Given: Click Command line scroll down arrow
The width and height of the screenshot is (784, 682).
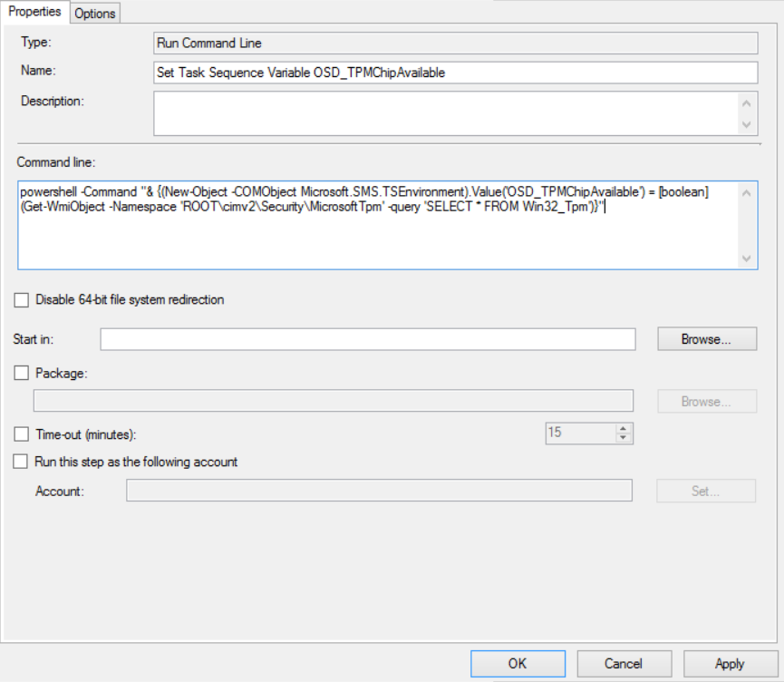Looking at the screenshot, I should click(x=747, y=258).
